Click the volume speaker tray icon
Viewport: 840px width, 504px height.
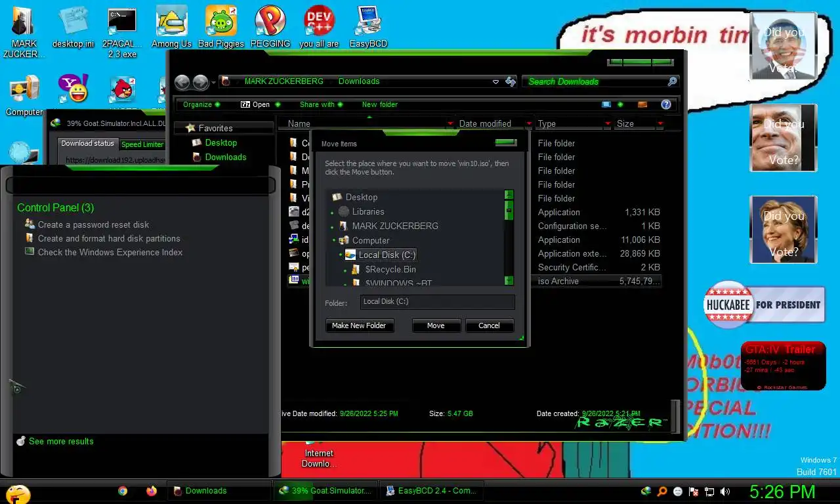[x=725, y=491]
